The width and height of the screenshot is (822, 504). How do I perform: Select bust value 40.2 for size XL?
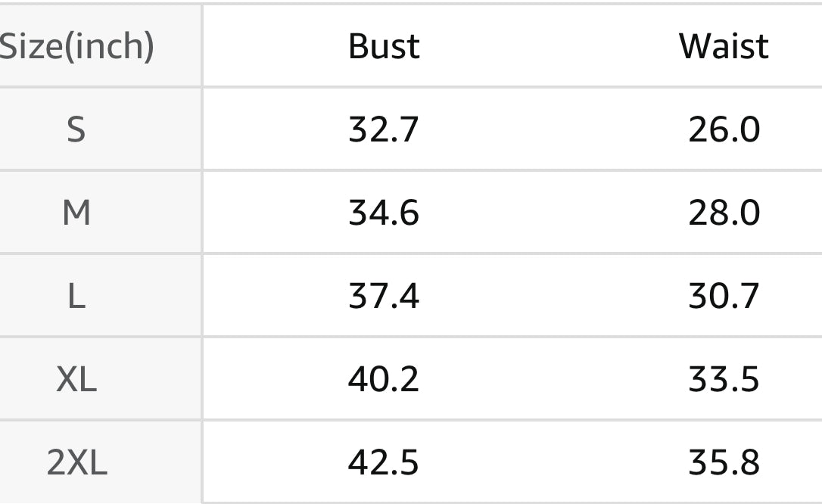pyautogui.click(x=384, y=379)
